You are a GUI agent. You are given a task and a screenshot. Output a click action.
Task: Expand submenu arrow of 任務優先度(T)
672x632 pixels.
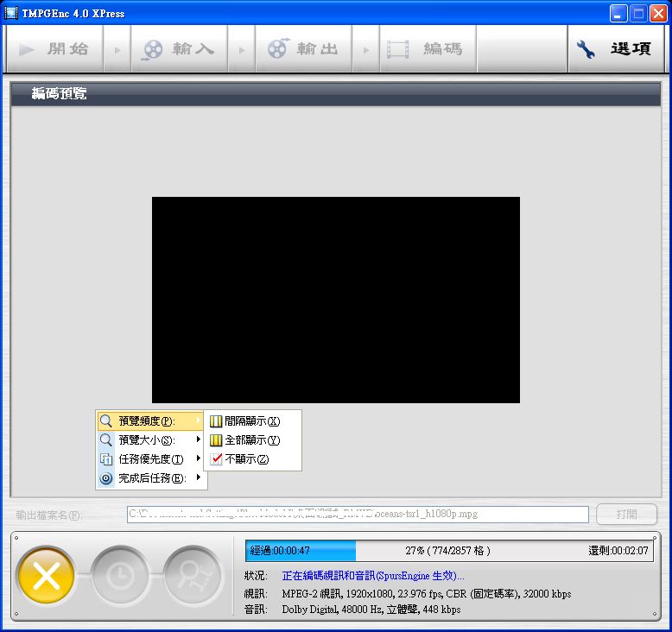tap(198, 458)
